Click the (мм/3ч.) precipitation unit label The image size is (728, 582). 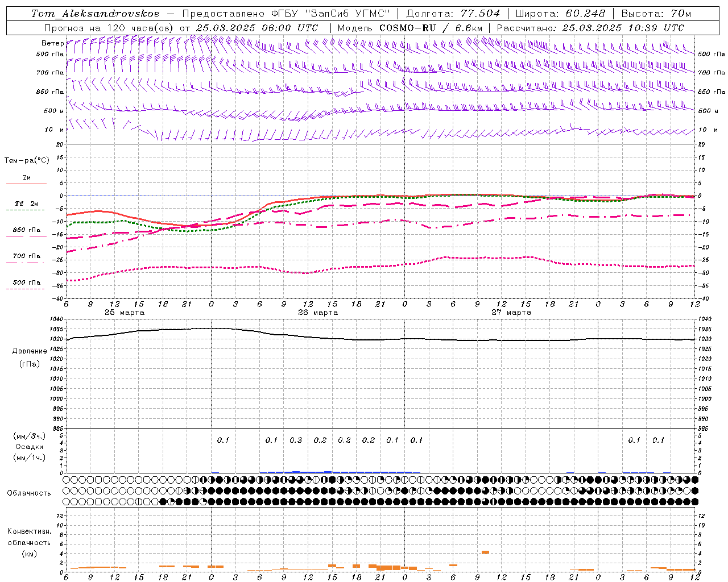click(29, 436)
